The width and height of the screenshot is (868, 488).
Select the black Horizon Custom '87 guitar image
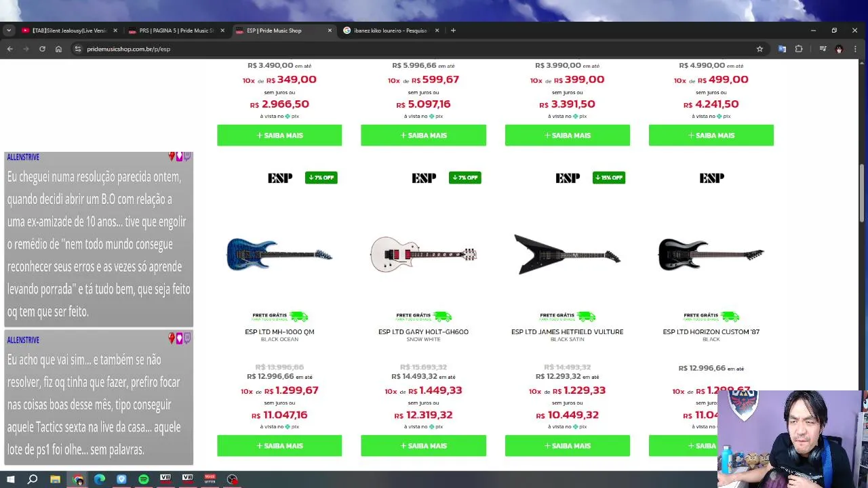pos(711,254)
